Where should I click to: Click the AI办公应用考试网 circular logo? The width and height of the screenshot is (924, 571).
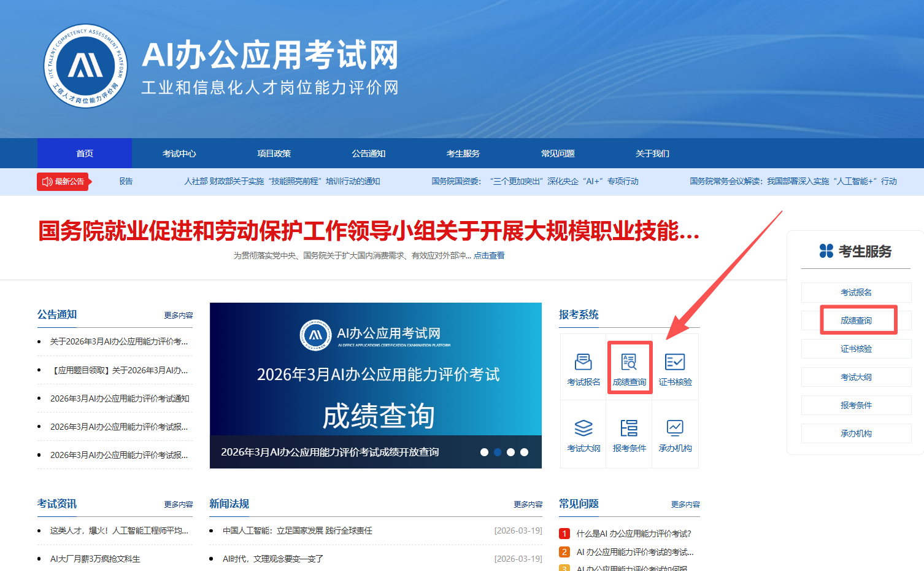coord(85,66)
